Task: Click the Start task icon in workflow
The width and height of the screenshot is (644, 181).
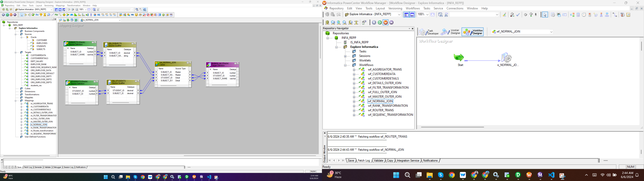Action: 459,57
